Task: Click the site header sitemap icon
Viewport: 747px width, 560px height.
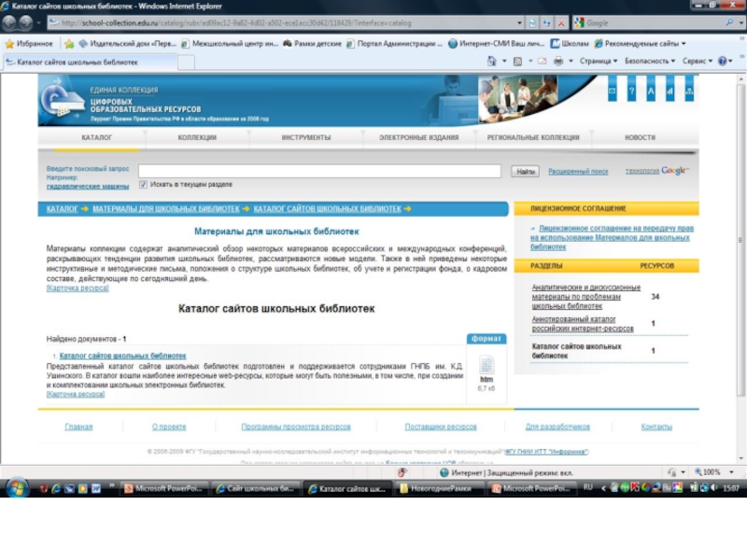Action: [689, 91]
